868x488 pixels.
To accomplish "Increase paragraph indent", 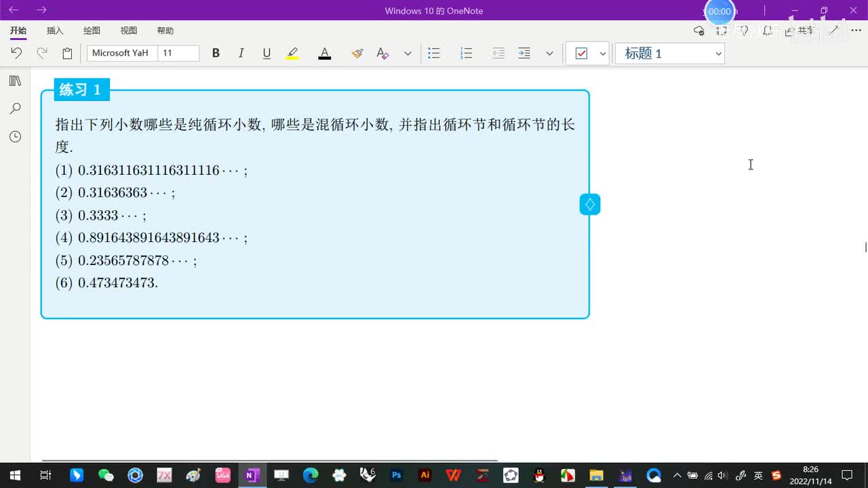I will pos(524,53).
